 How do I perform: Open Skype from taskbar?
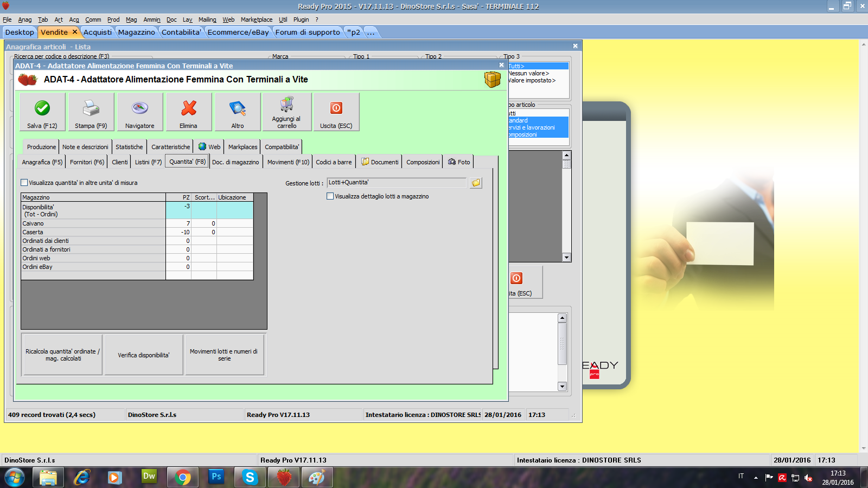(x=250, y=477)
